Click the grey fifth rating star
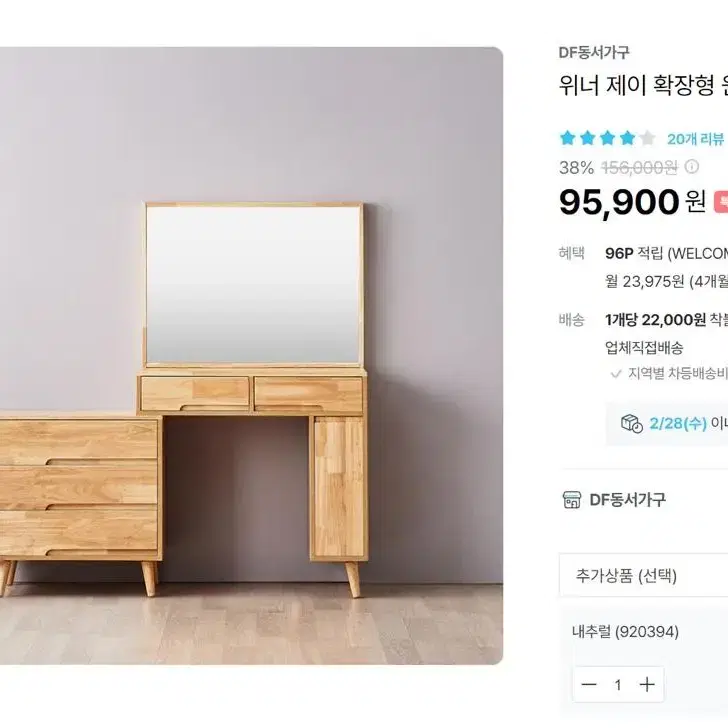 tap(647, 138)
